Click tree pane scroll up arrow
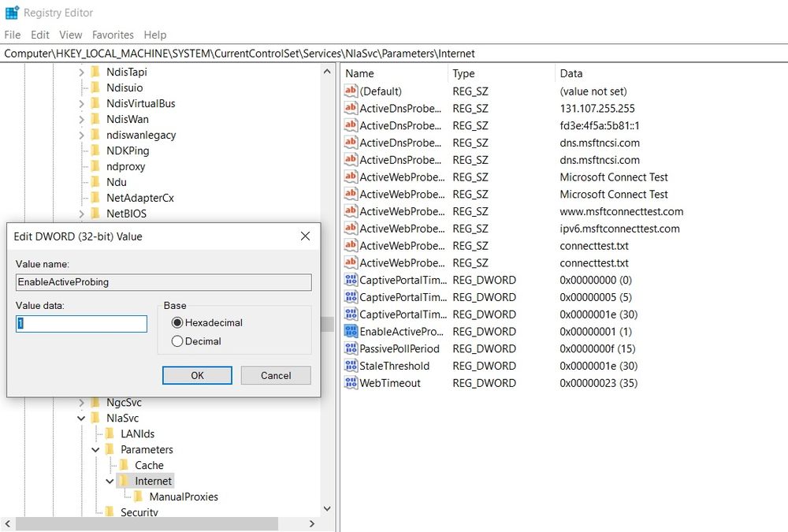The width and height of the screenshot is (788, 532). [327, 72]
